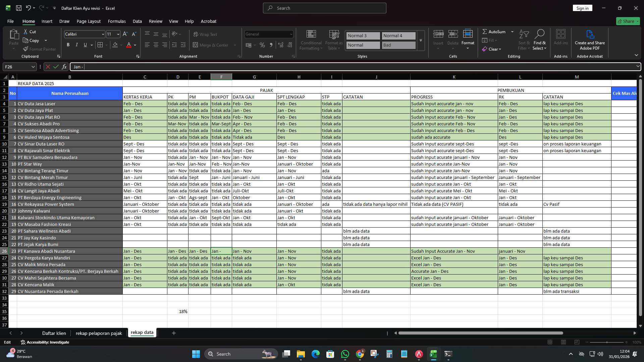
Task: Use the Find & Select tool
Action: (x=540, y=40)
